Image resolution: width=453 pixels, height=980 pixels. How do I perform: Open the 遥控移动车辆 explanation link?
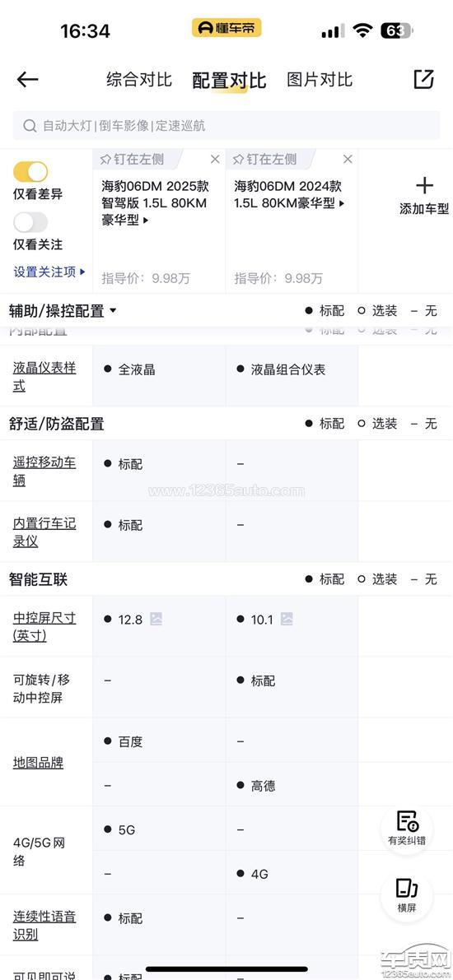tap(44, 471)
